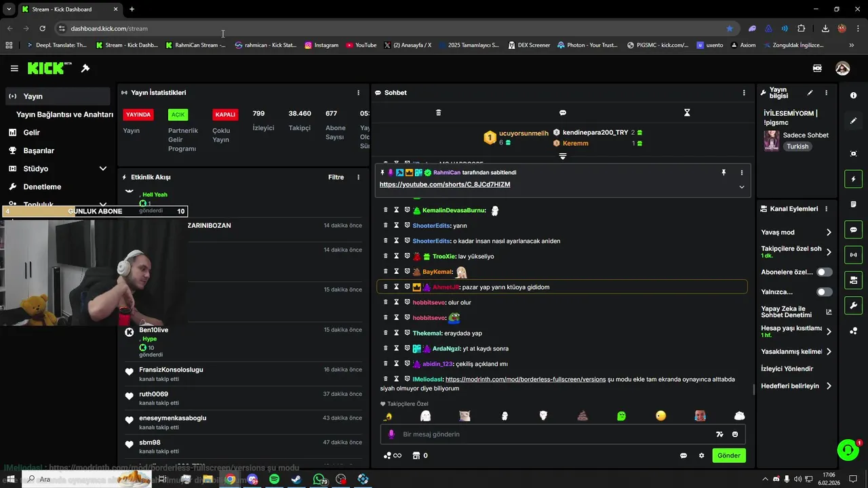This screenshot has height=488, width=868.
Task: Click the speech bubble icon in the chat toolbar
Action: 563,113
